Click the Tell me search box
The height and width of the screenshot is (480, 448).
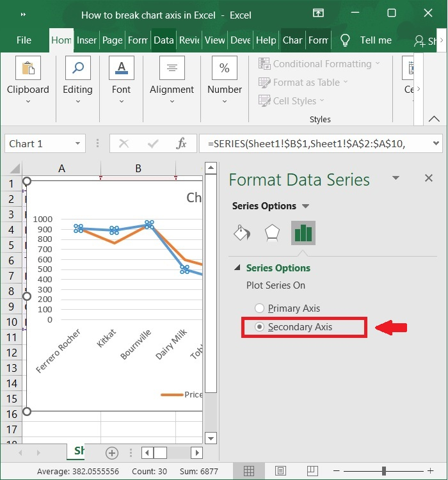[376, 40]
